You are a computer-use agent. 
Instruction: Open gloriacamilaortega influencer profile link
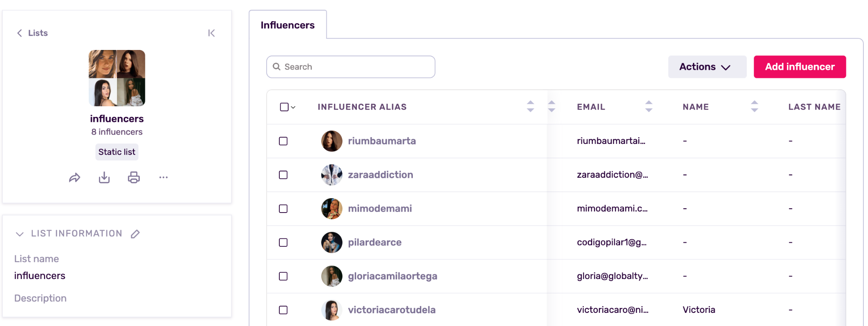[392, 276]
